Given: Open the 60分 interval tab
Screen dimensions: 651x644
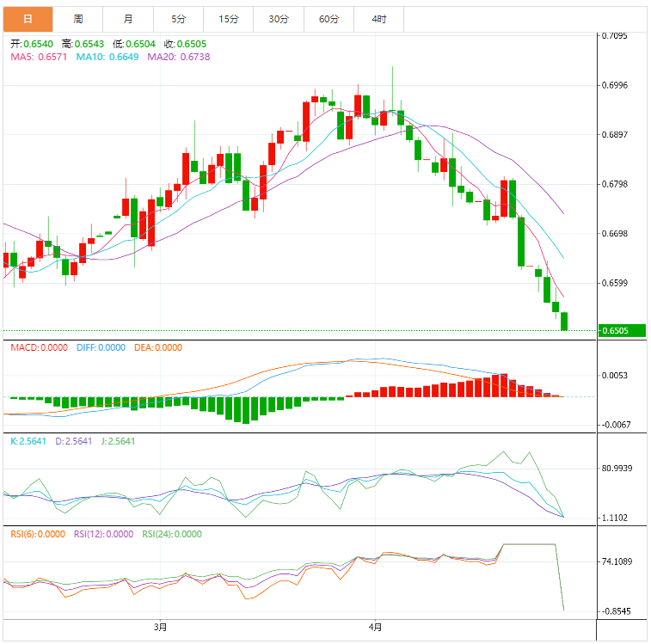Looking at the screenshot, I should [x=329, y=18].
